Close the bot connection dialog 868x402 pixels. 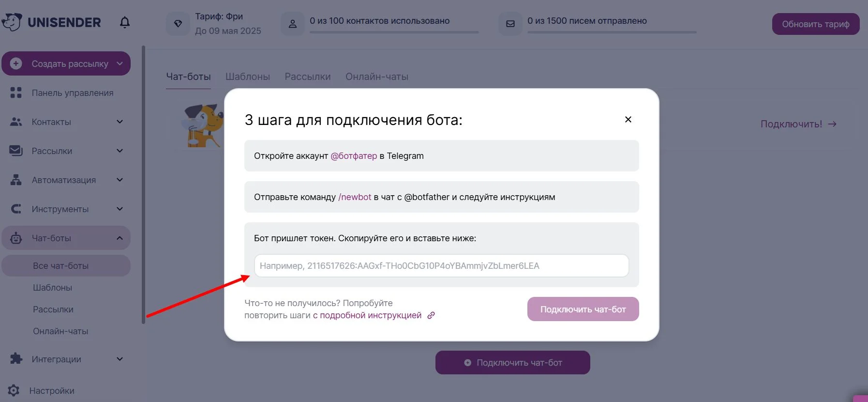coord(628,120)
